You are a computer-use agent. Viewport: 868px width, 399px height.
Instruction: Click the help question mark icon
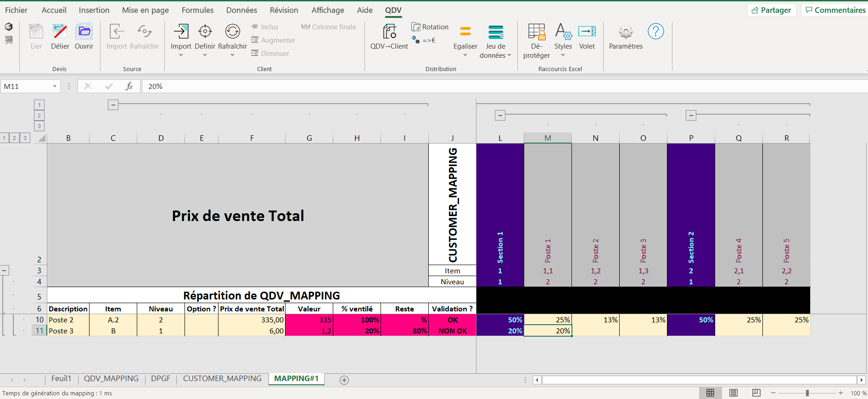coord(655,32)
